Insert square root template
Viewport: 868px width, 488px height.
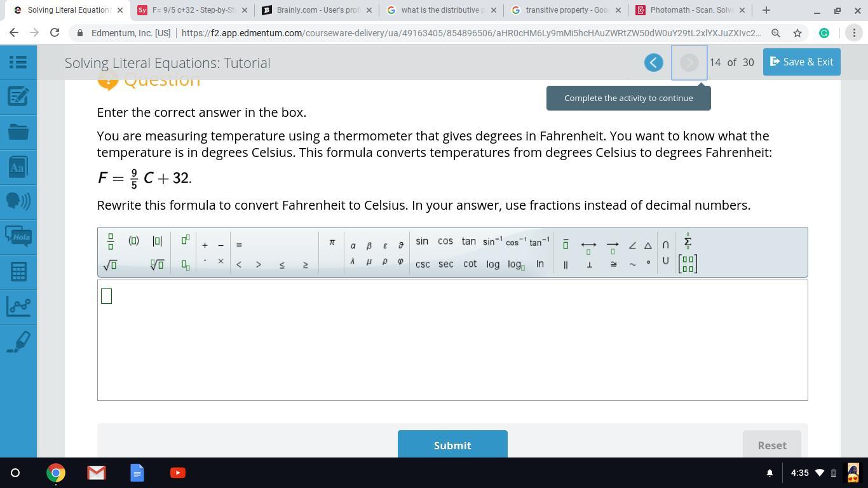point(110,264)
